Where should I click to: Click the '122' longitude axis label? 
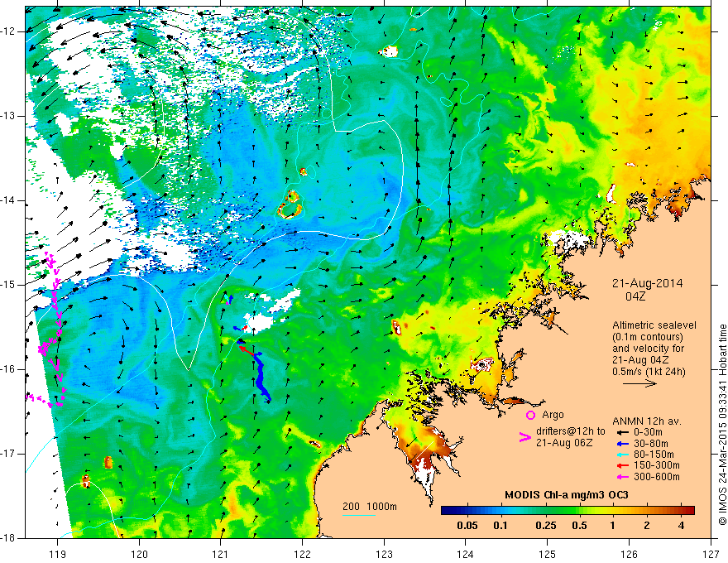[x=302, y=554]
